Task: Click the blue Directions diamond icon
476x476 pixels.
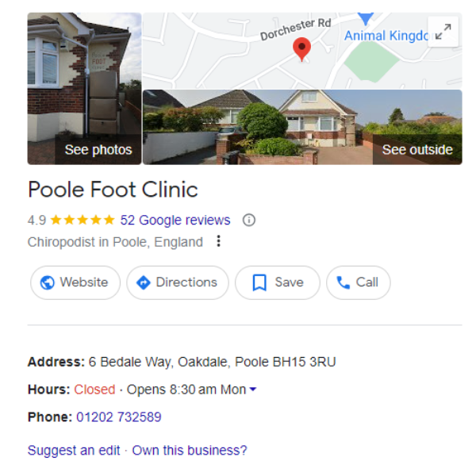Action: pos(144,282)
